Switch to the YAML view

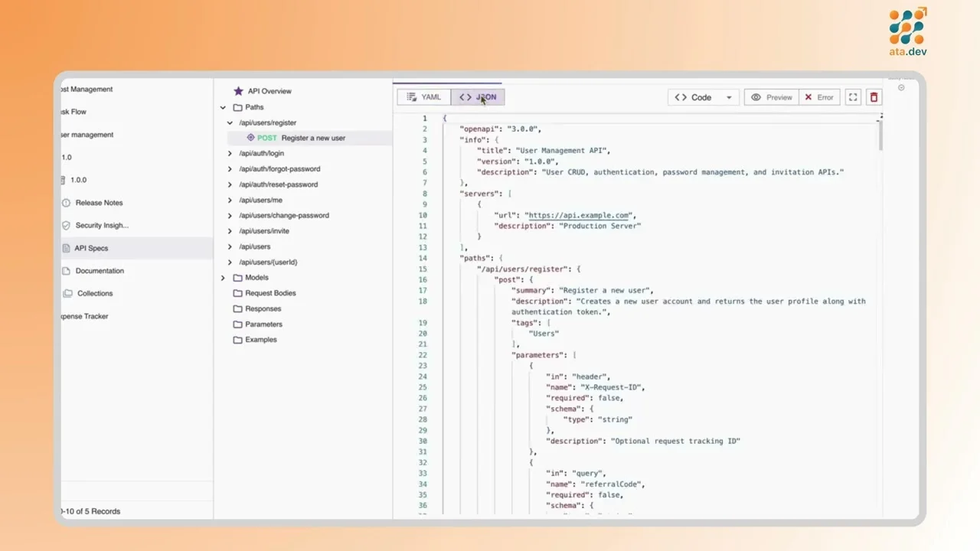pyautogui.click(x=424, y=96)
